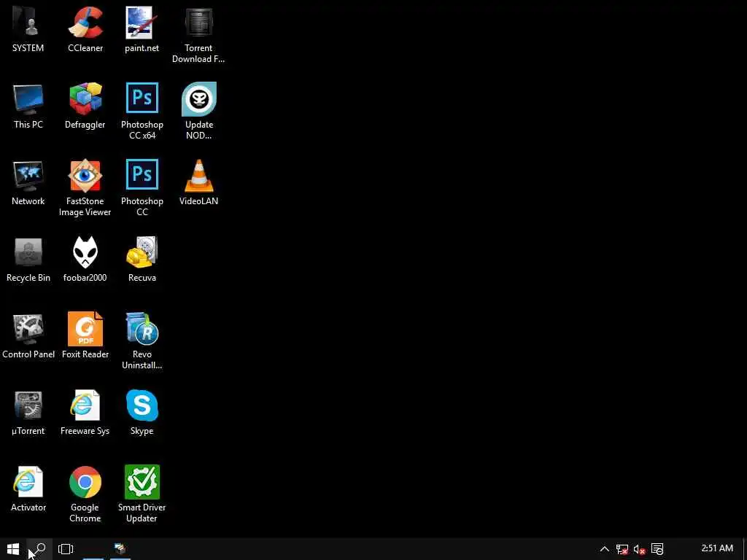Select the Recycle Bin icon
The height and width of the screenshot is (560, 747).
[28, 259]
